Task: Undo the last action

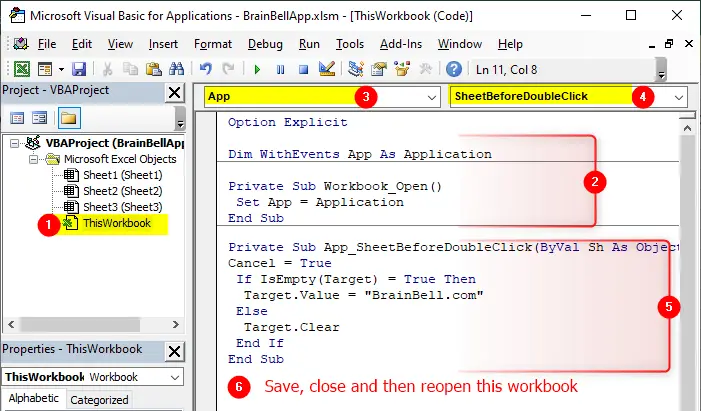Action: pos(206,69)
